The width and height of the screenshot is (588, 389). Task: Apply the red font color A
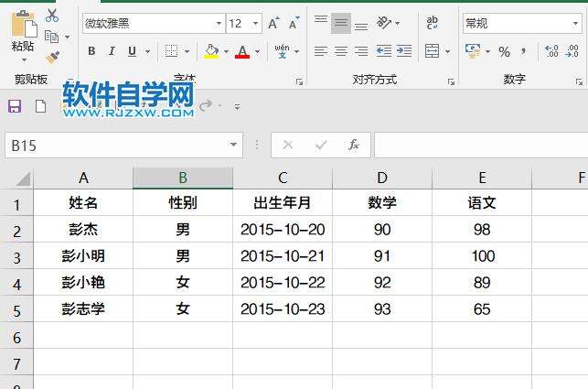tap(242, 51)
